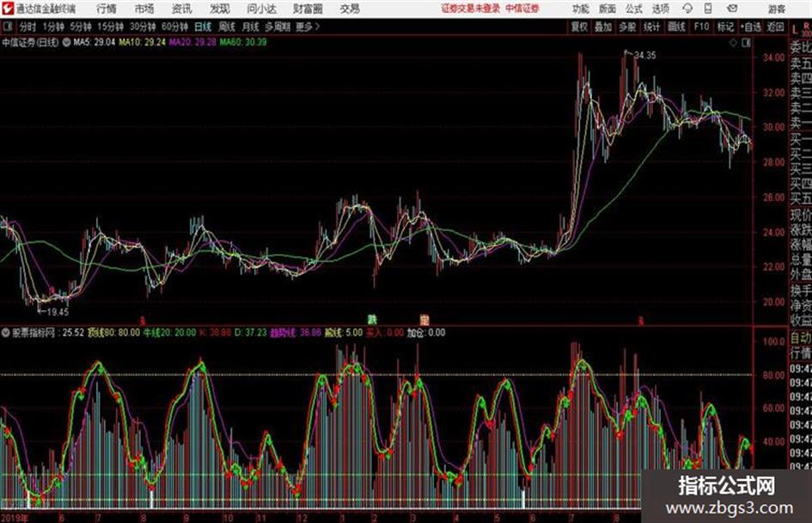
Task: Open the 版面 menu
Action: click(x=607, y=9)
